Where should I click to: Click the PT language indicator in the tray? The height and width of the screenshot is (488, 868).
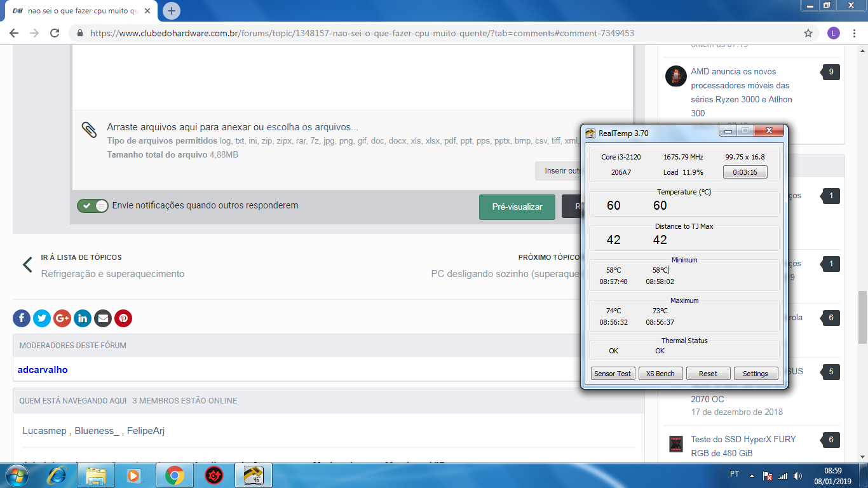click(735, 475)
